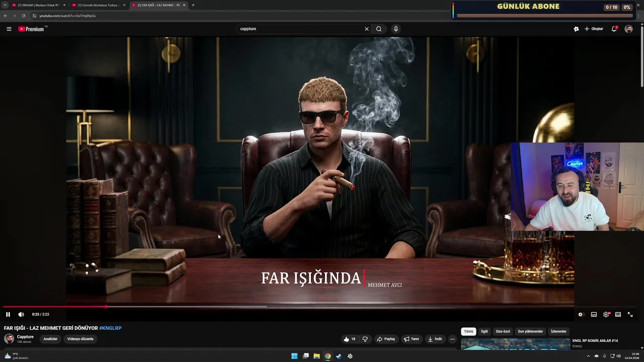Open Steam from the taskbar
The height and width of the screenshot is (362, 644).
(x=339, y=356)
